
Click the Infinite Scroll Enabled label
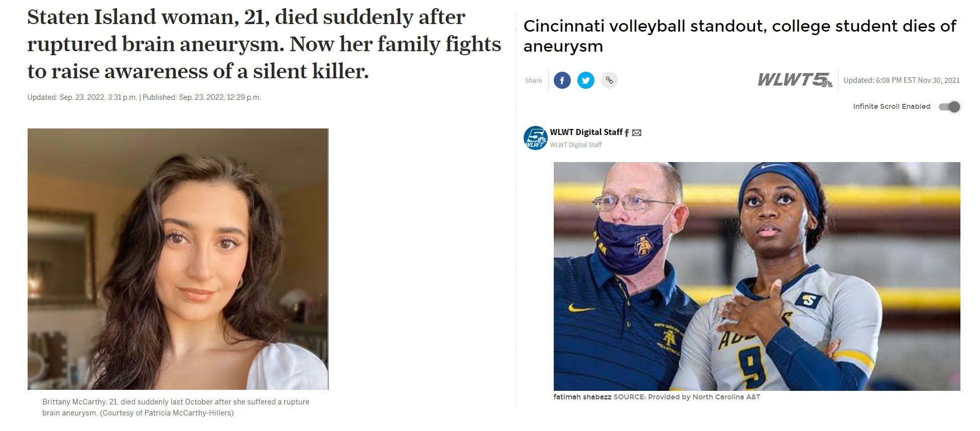click(x=892, y=106)
